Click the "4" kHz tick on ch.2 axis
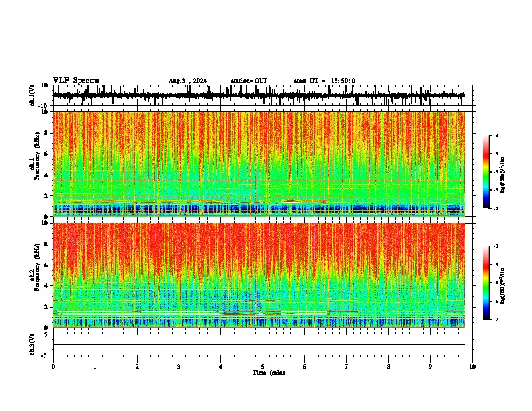The height and width of the screenshot is (411, 532). coord(47,286)
